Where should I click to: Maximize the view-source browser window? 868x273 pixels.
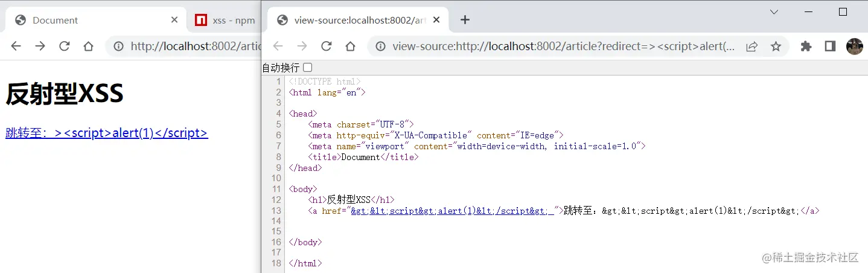pos(843,11)
